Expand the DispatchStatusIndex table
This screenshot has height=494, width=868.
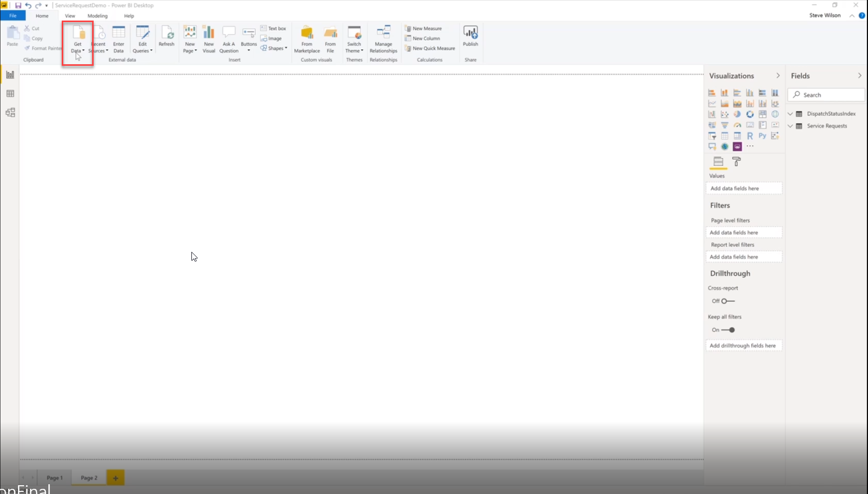790,114
